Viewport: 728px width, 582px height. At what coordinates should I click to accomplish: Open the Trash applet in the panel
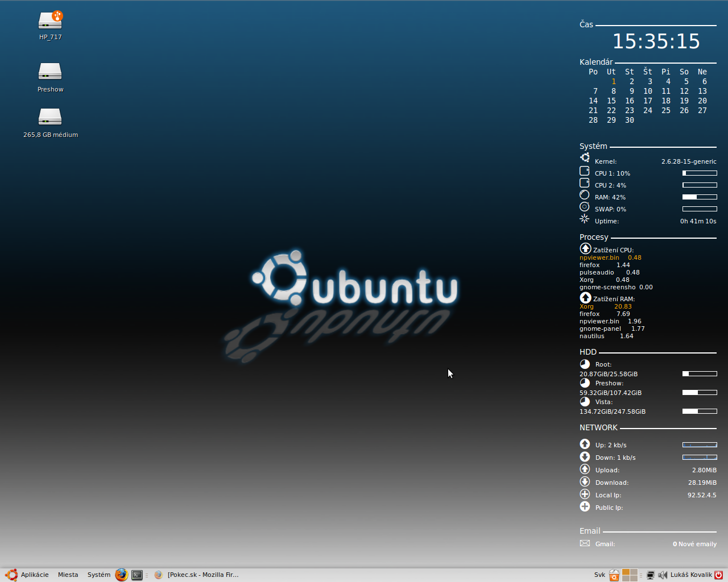pyautogui.click(x=614, y=575)
